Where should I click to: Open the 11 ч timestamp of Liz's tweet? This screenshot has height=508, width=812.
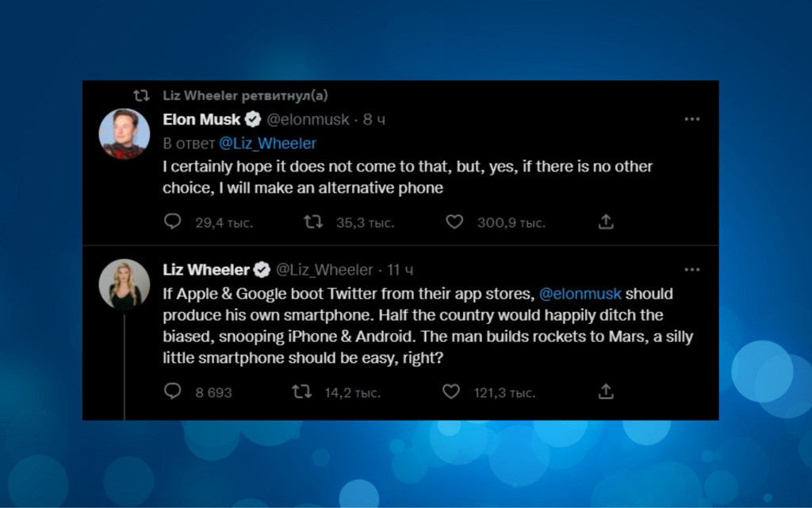[400, 270]
